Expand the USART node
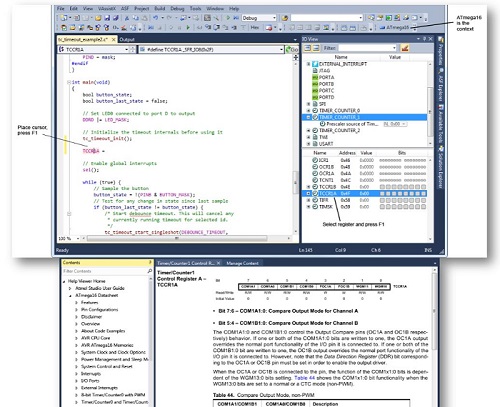 (x=309, y=144)
